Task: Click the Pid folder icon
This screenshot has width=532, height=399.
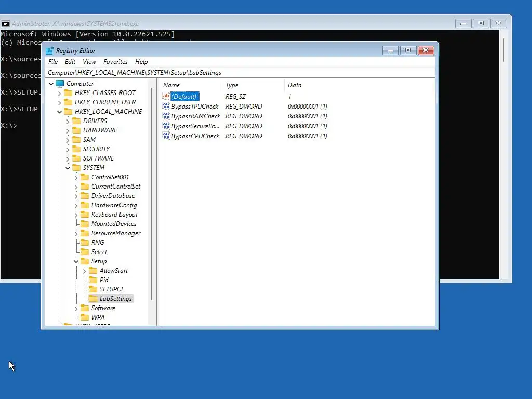Action: [x=93, y=280]
